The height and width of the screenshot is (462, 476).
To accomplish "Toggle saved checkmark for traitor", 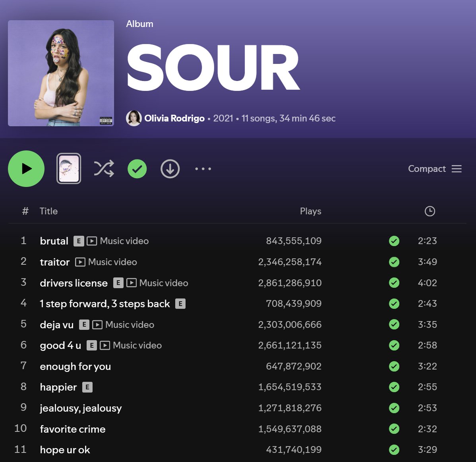I will point(394,262).
